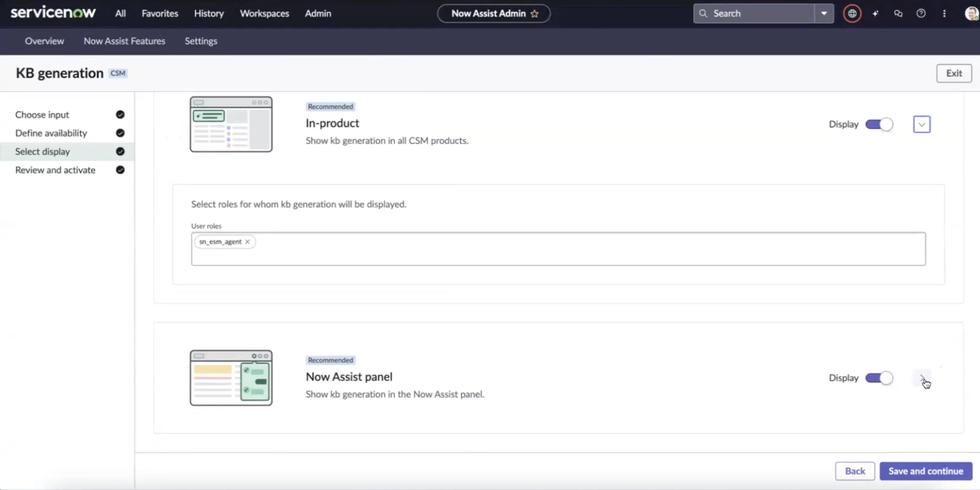The width and height of the screenshot is (980, 490).
Task: Open the Favorites menu
Action: pos(160,13)
